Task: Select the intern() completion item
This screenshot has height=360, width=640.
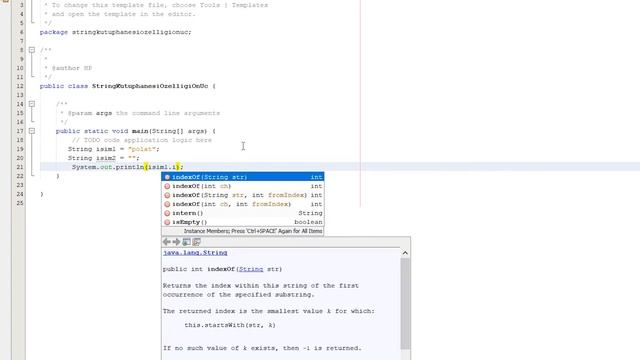Action: pyautogui.click(x=243, y=213)
